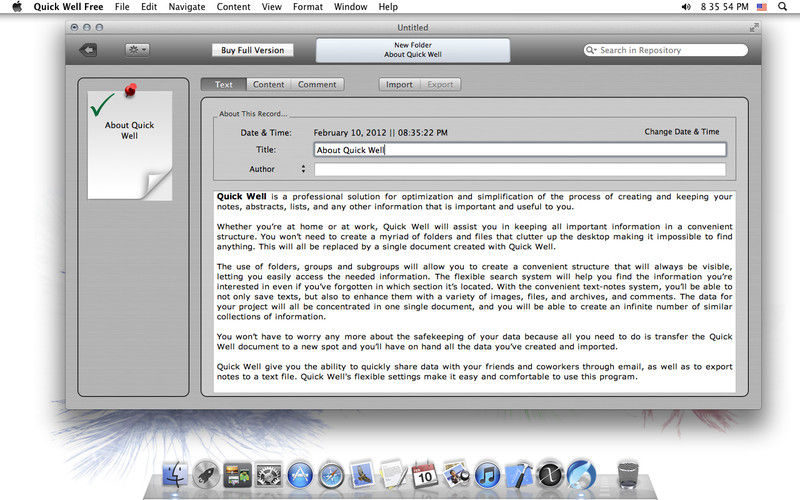Open the Trash in the dock

(628, 474)
